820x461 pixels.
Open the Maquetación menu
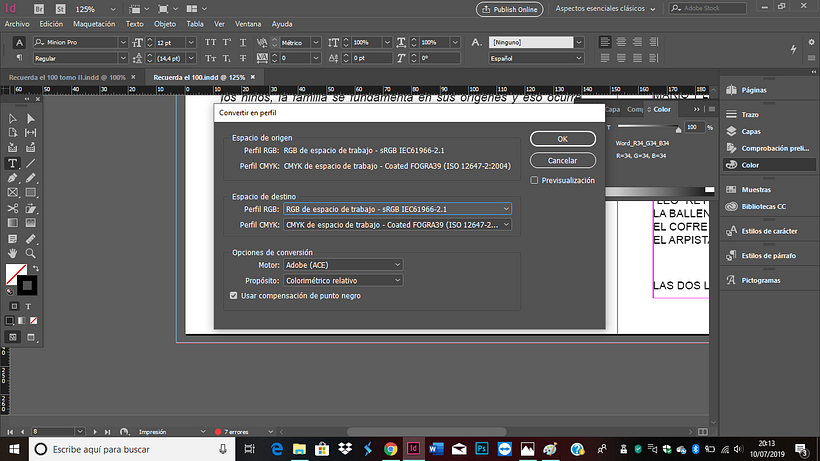point(94,24)
